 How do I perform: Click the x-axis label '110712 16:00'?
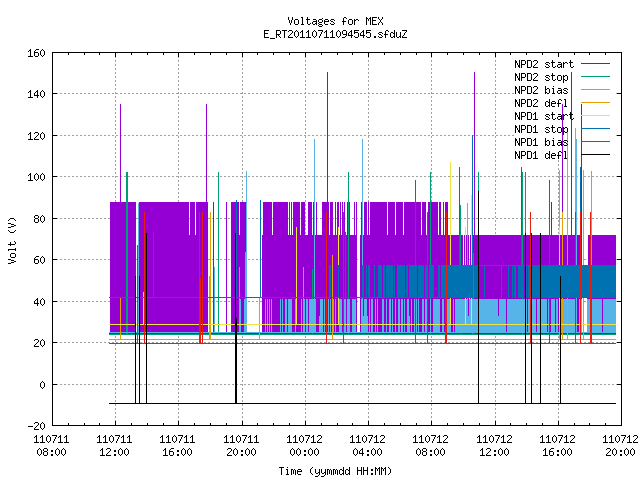coord(558,446)
